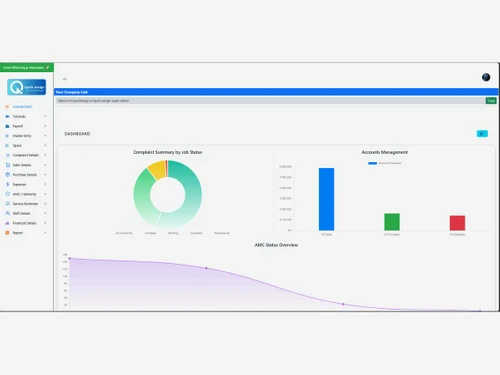The image size is (500, 375).
Task: Click the Payroll briefcase icon
Action: [x=7, y=126]
